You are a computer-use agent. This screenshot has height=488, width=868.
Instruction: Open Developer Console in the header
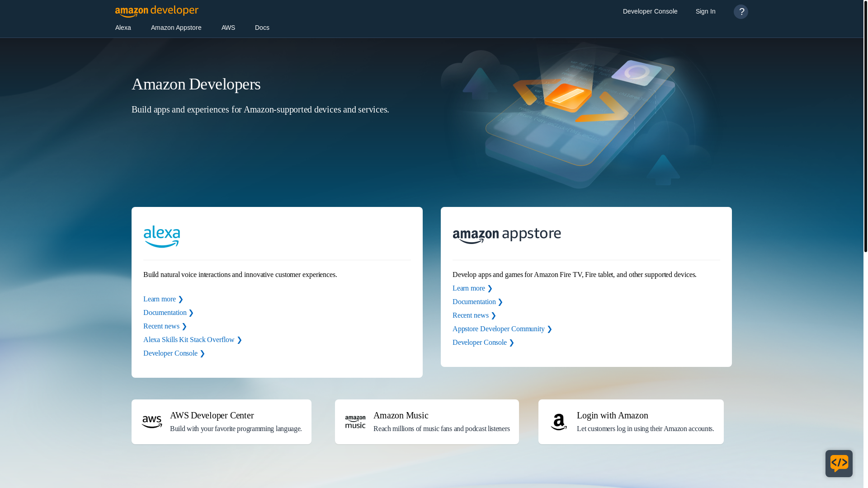click(x=650, y=11)
